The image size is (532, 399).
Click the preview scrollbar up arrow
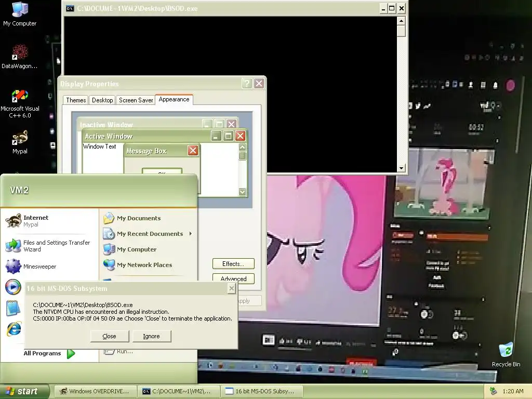click(242, 147)
